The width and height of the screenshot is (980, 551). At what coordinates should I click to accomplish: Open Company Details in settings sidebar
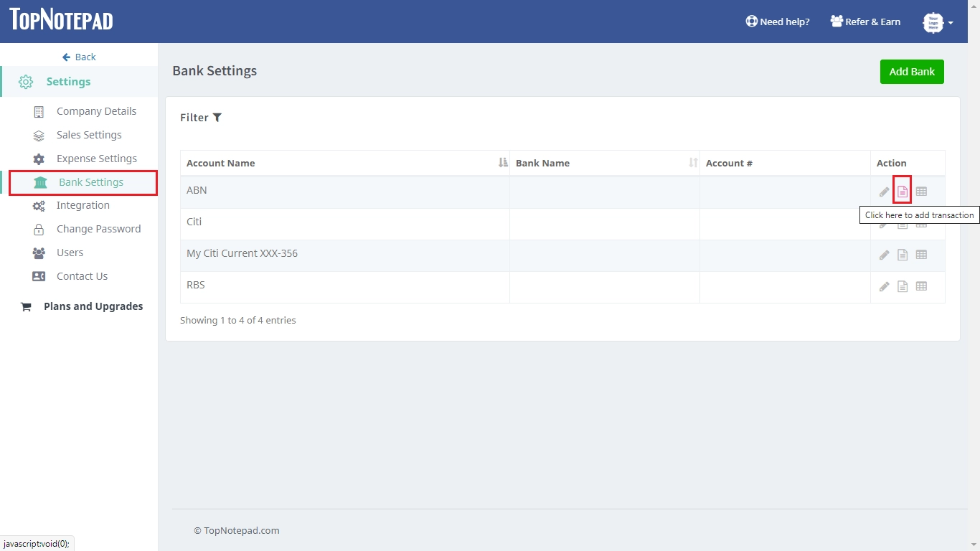[x=95, y=111]
